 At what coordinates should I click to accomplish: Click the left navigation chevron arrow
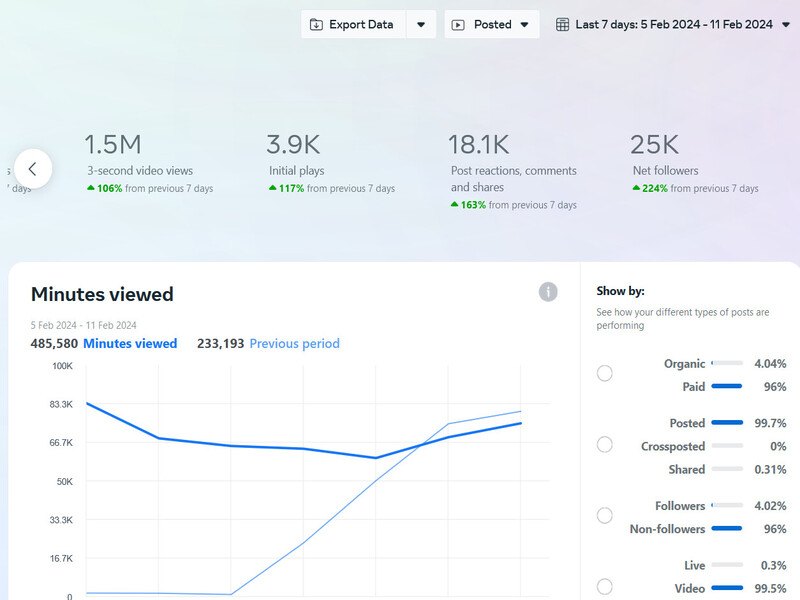point(34,169)
